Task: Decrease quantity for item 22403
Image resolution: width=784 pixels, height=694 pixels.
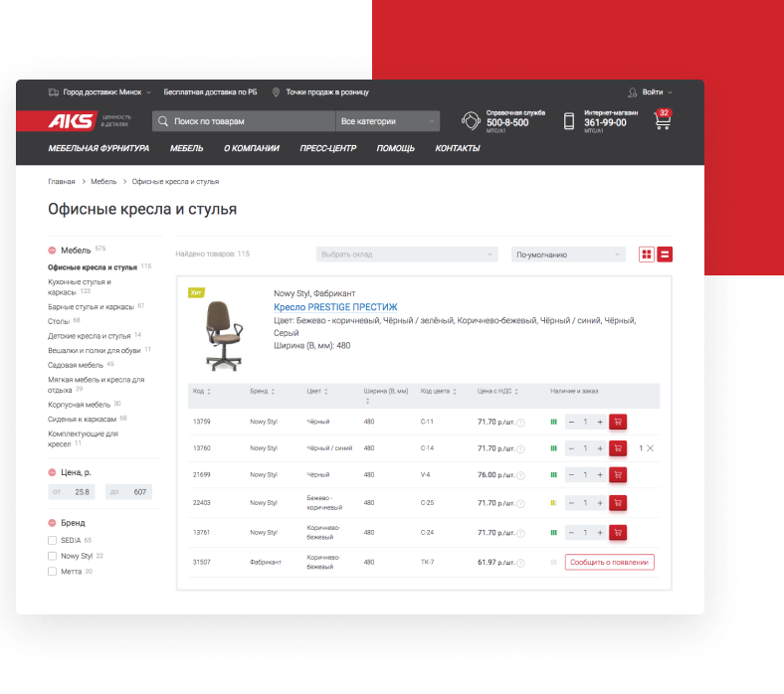Action: [x=571, y=503]
